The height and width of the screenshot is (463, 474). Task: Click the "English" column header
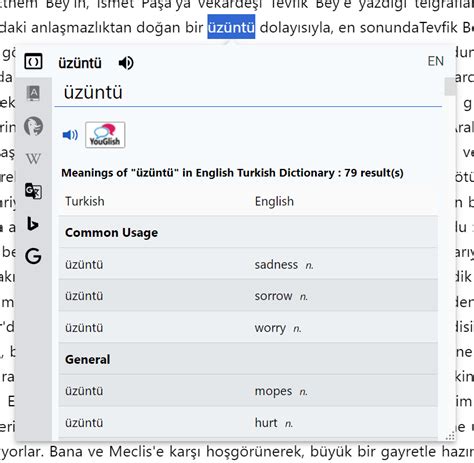(x=274, y=201)
